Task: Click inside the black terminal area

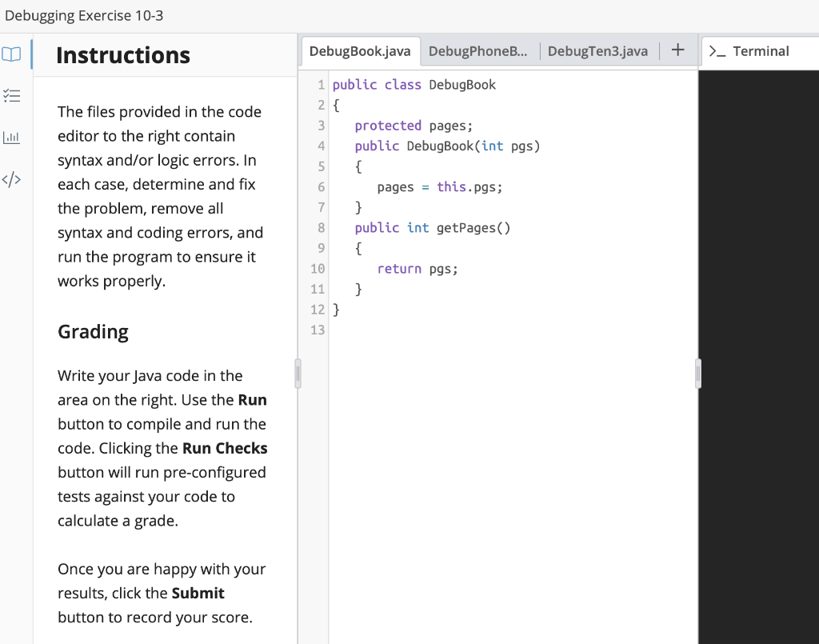Action: pos(760,320)
